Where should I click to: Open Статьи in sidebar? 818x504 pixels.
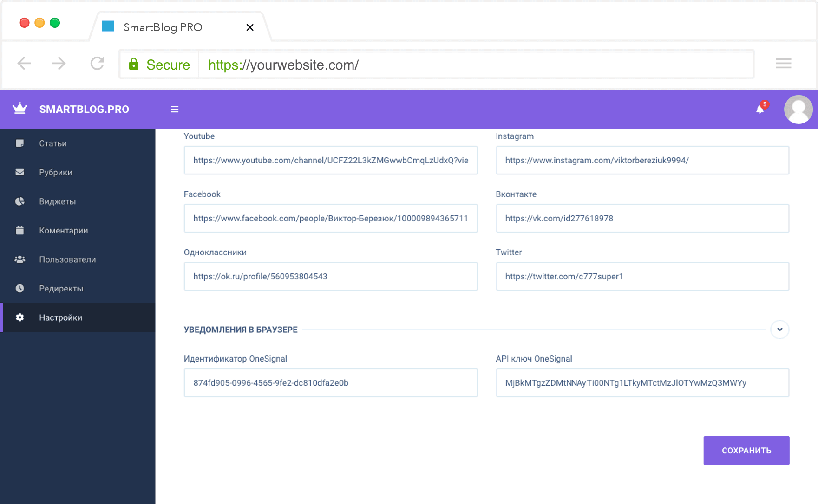click(x=53, y=143)
